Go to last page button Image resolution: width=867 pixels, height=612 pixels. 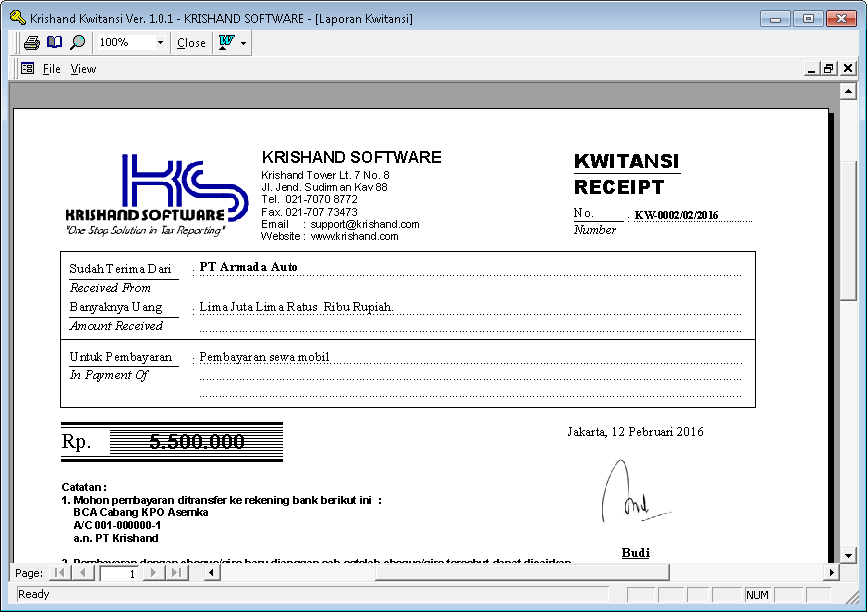pos(177,573)
